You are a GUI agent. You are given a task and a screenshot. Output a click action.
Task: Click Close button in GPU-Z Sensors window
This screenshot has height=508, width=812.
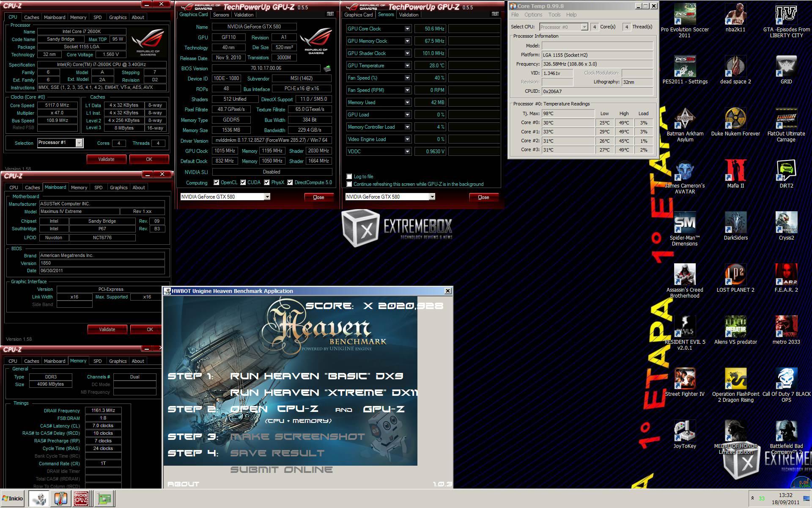(483, 197)
